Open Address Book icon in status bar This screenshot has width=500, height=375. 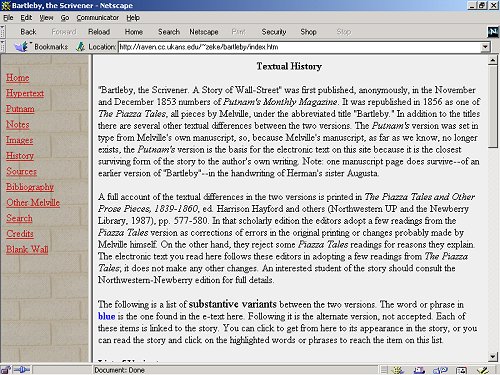pyautogui.click(x=462, y=370)
